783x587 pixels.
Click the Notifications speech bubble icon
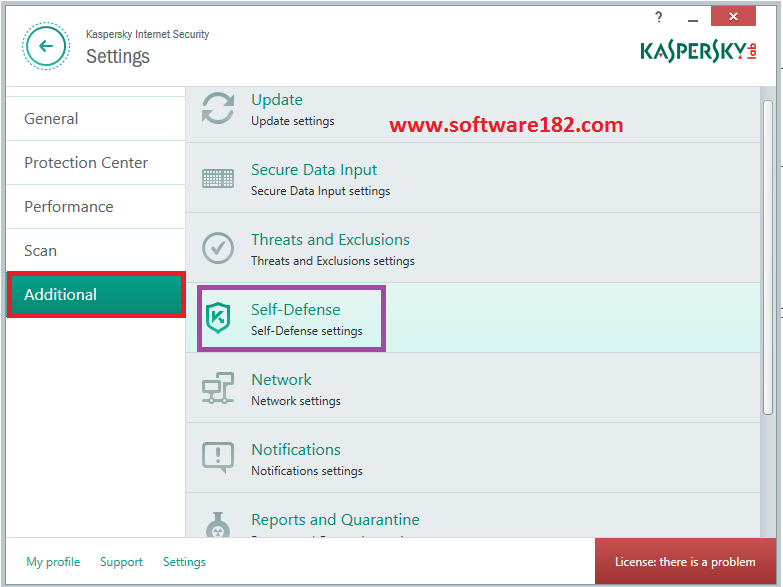point(218,457)
